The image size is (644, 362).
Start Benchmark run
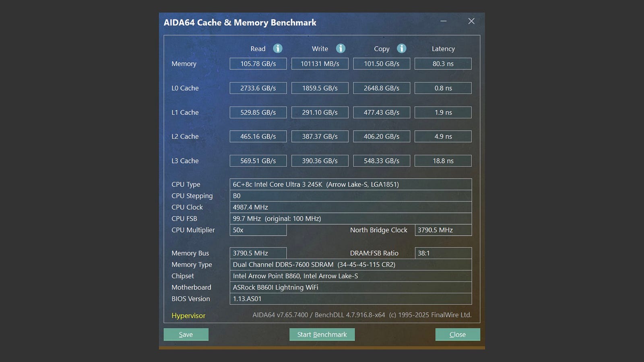[x=322, y=334]
